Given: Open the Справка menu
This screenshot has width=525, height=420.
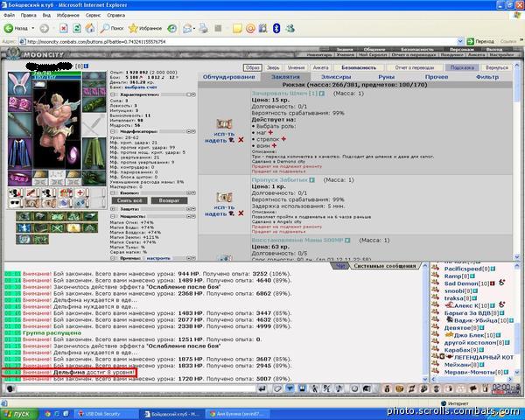Looking at the screenshot, I should pos(115,15).
